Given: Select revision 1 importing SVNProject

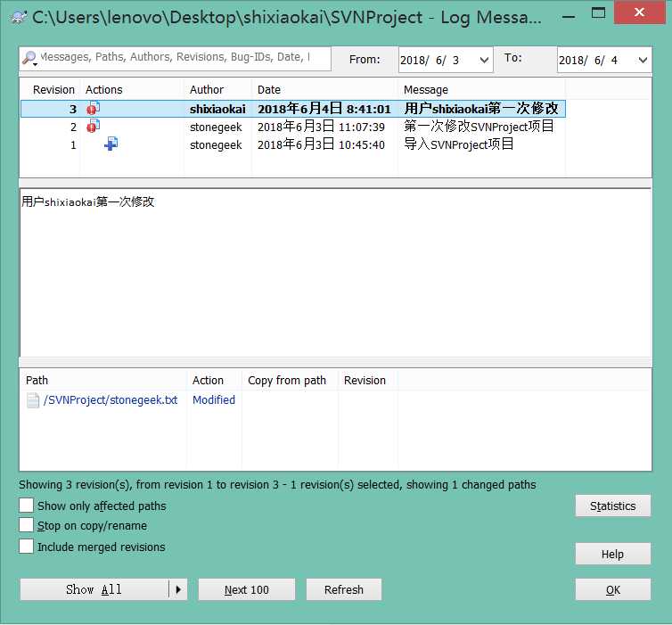Looking at the screenshot, I should point(293,144).
